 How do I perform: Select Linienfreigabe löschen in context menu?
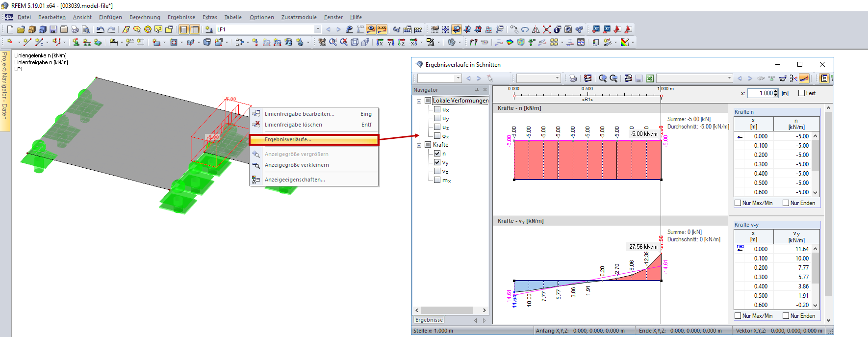coord(314,125)
